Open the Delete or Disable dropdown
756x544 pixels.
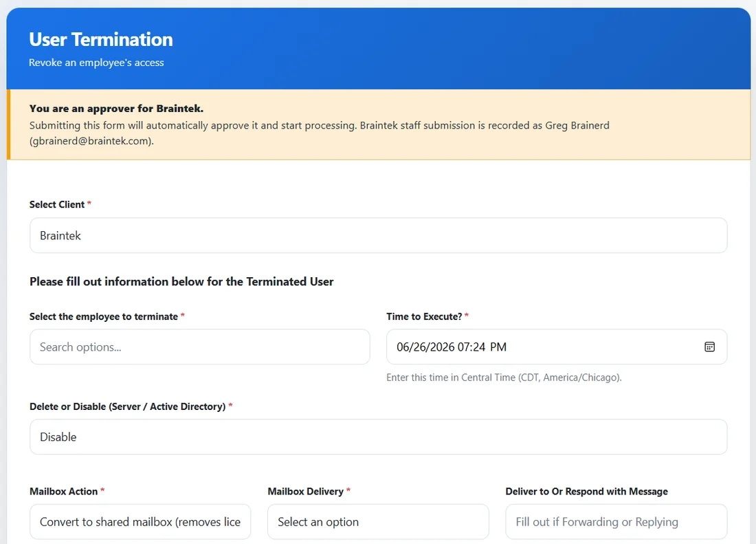(x=379, y=437)
